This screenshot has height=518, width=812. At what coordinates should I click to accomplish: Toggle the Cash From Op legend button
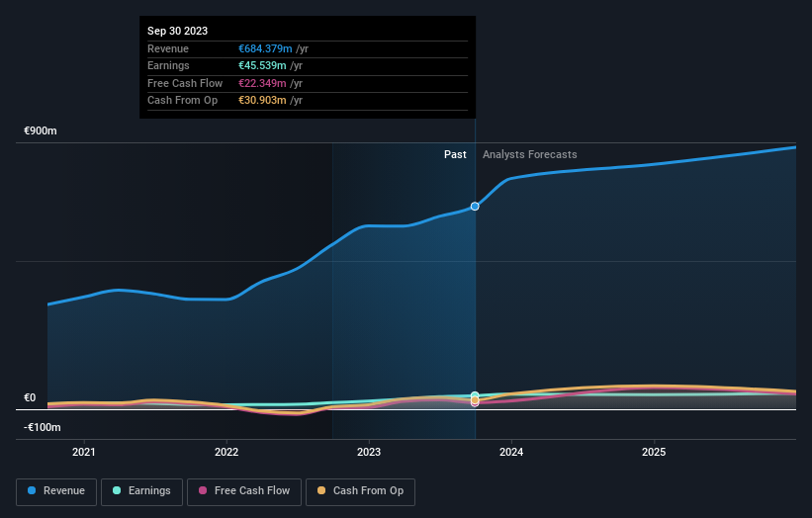tap(360, 491)
